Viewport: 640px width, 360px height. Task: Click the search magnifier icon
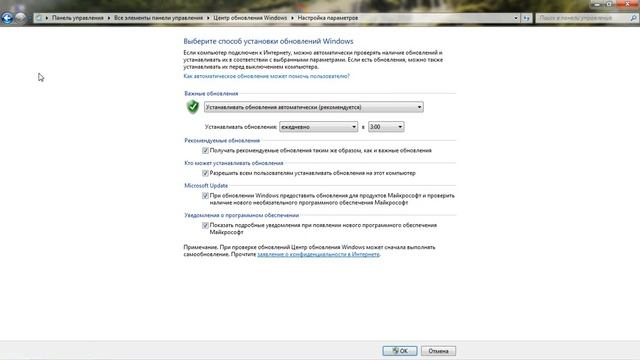coord(633,18)
